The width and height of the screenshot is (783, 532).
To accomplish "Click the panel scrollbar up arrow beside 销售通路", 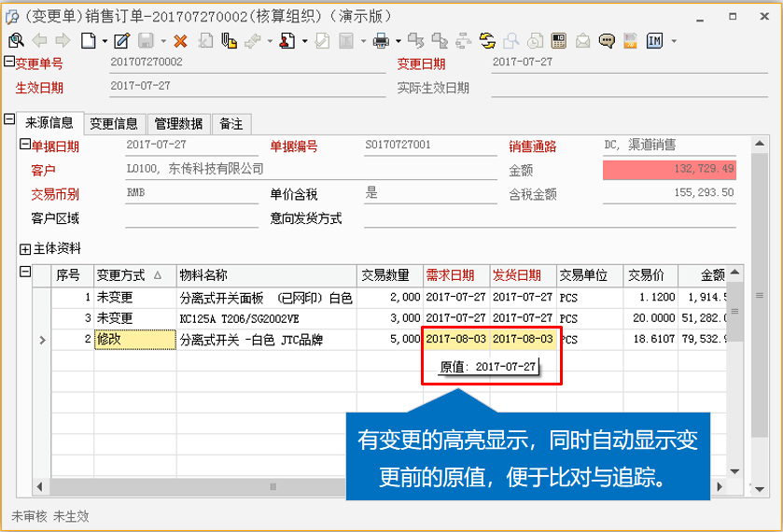I will pyautogui.click(x=760, y=144).
